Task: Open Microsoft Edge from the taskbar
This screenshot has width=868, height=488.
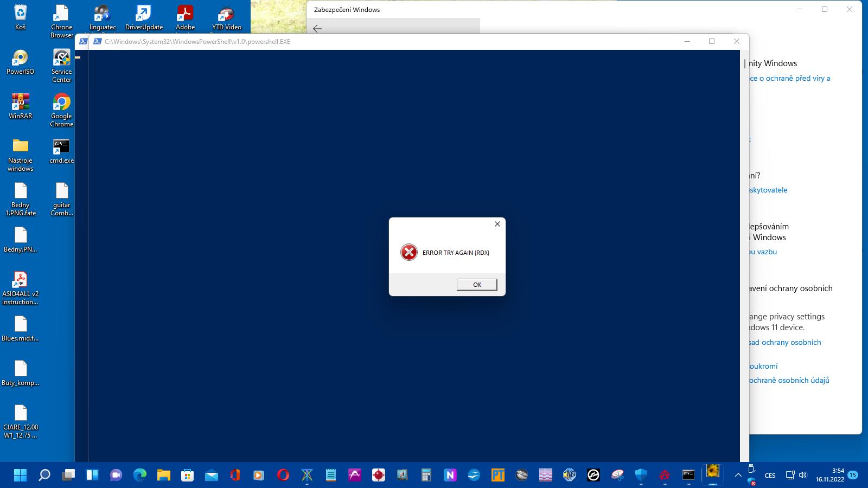Action: click(140, 476)
